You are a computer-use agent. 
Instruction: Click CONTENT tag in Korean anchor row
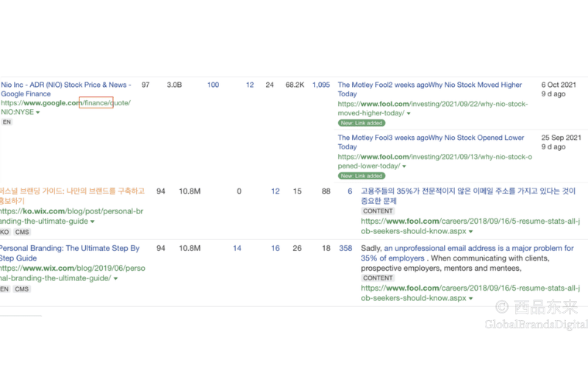[x=378, y=211]
